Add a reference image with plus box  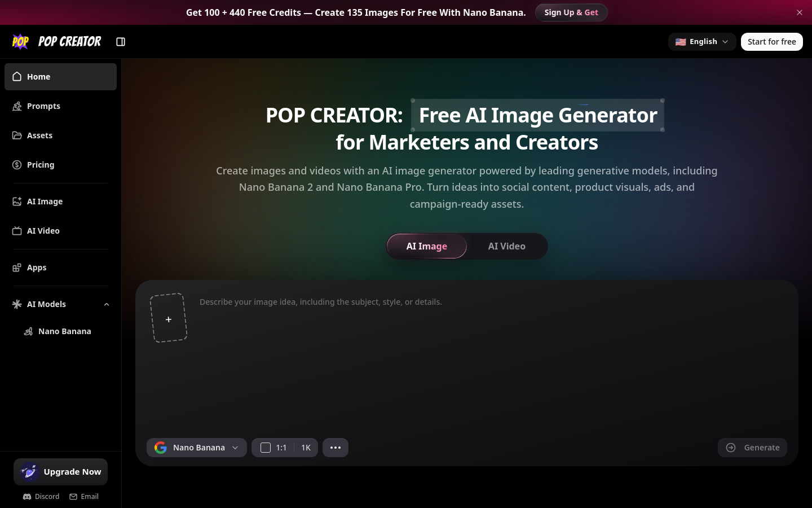(x=169, y=318)
